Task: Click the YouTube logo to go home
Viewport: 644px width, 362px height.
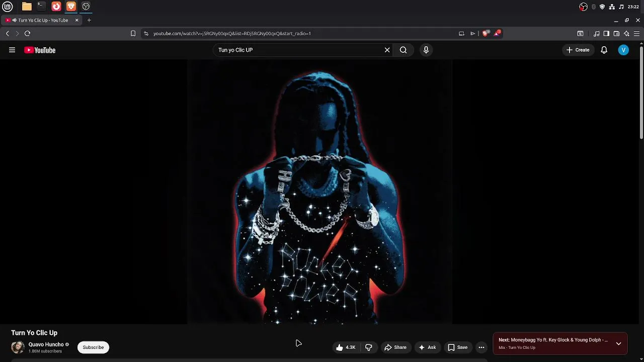Action: (x=40, y=50)
